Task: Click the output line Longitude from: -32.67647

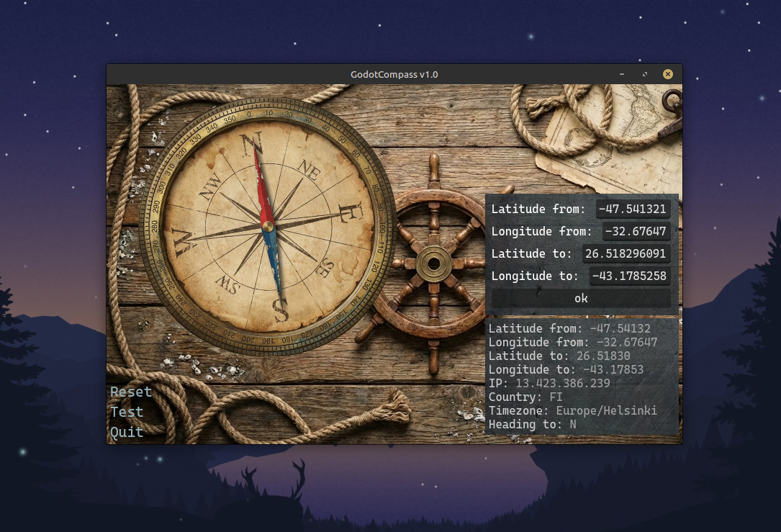Action: click(x=573, y=342)
